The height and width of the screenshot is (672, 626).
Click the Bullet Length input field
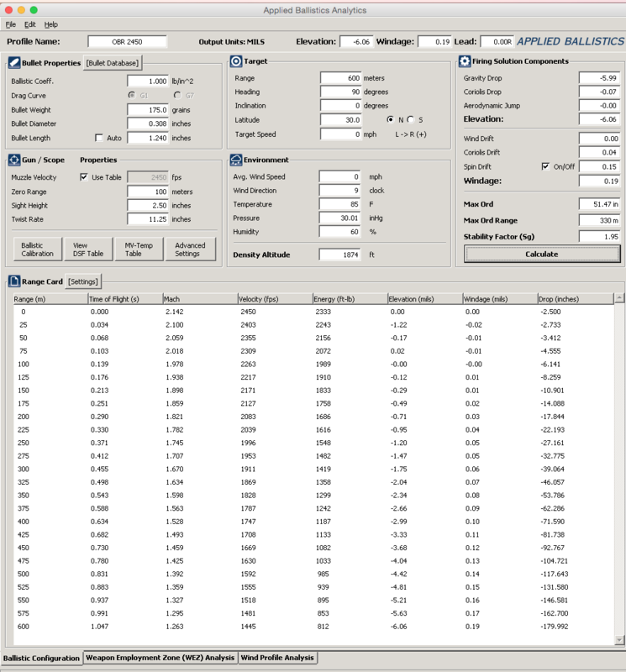(x=148, y=138)
